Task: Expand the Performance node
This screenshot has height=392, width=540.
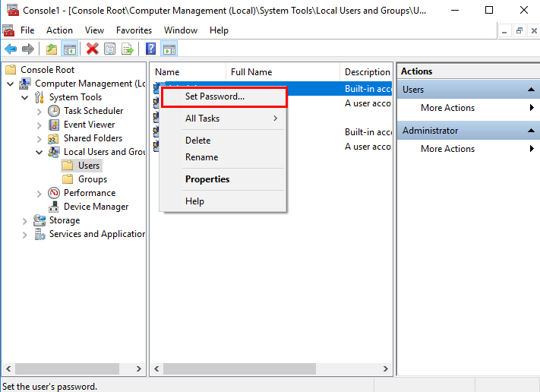Action: (39, 194)
